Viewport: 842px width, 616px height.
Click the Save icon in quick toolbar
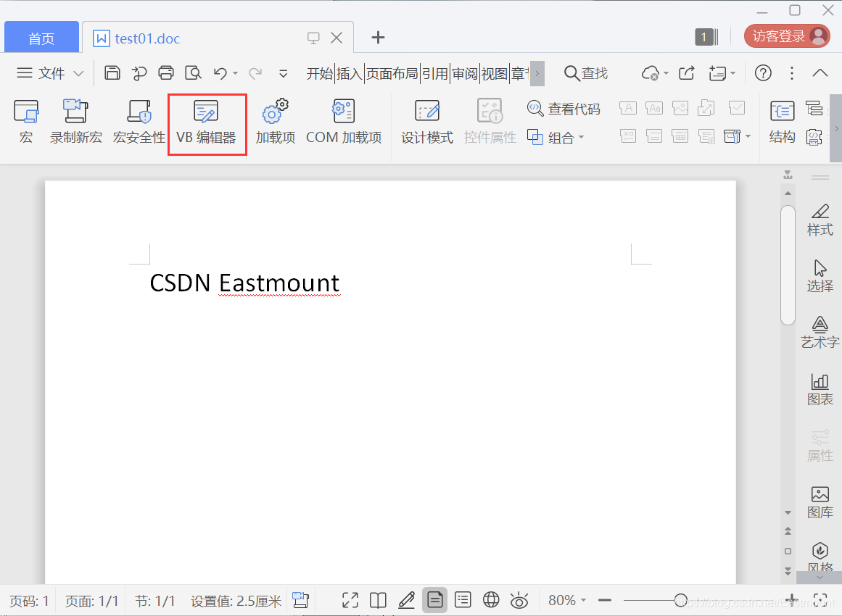tap(112, 72)
